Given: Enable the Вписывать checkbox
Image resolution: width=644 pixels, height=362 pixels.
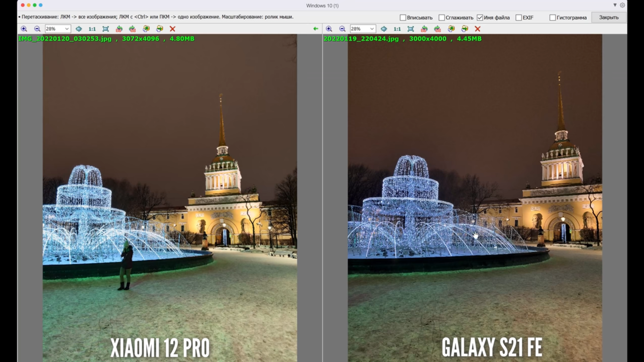Looking at the screenshot, I should [403, 17].
